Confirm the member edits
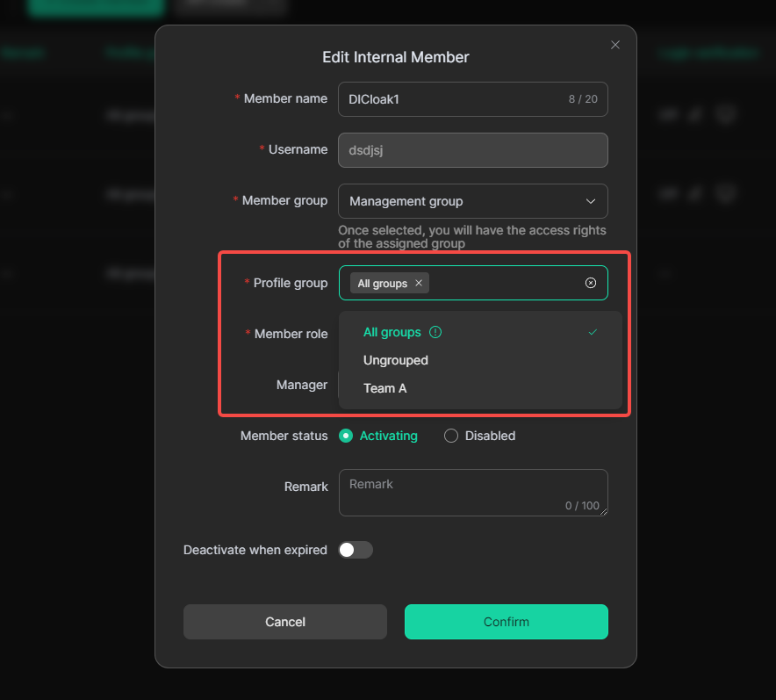 coord(506,622)
